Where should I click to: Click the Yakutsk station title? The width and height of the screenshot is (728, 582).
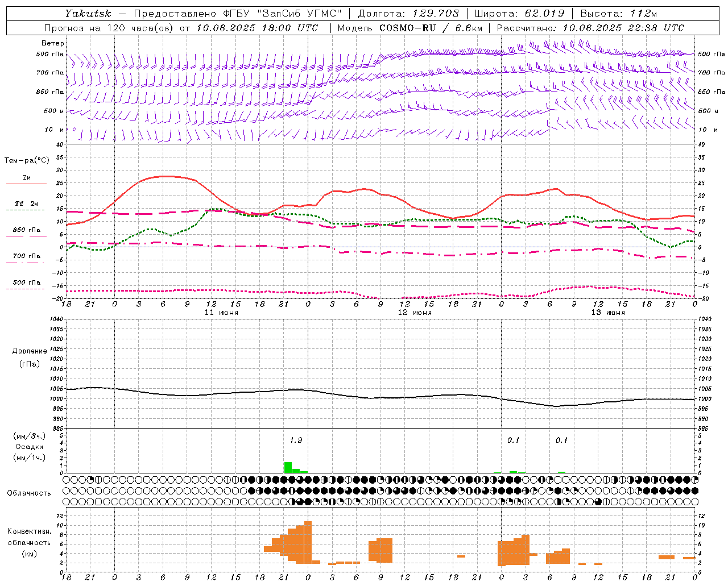coord(88,14)
